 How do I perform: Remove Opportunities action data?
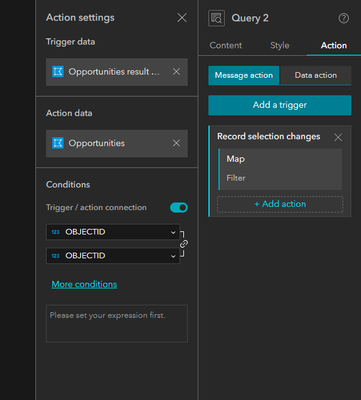click(x=176, y=143)
